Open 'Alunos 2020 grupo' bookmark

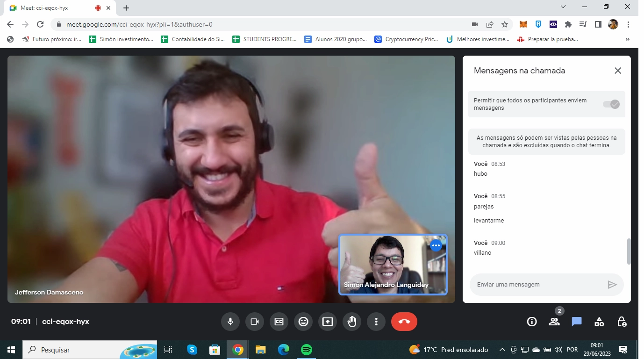[x=336, y=39]
